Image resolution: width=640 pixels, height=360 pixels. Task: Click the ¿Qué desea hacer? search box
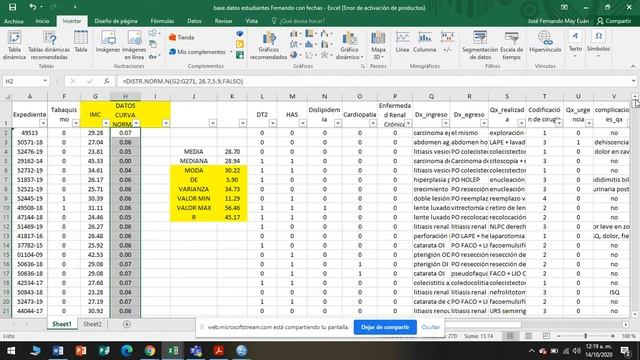tap(302, 21)
